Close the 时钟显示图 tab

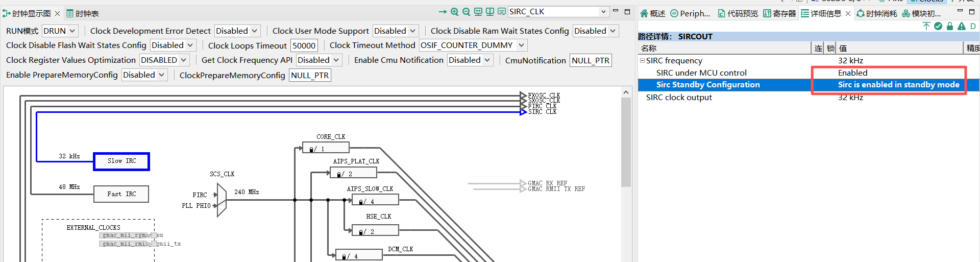pos(57,13)
